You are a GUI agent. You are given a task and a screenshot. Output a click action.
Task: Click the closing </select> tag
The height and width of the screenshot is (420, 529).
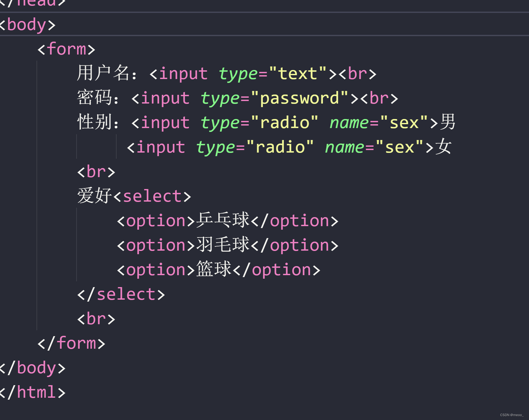pyautogui.click(x=121, y=294)
